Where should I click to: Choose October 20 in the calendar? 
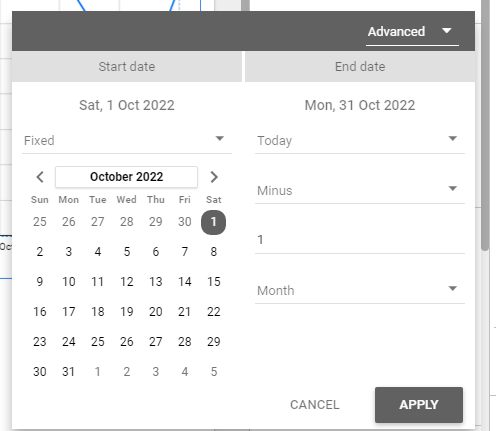tap(156, 312)
